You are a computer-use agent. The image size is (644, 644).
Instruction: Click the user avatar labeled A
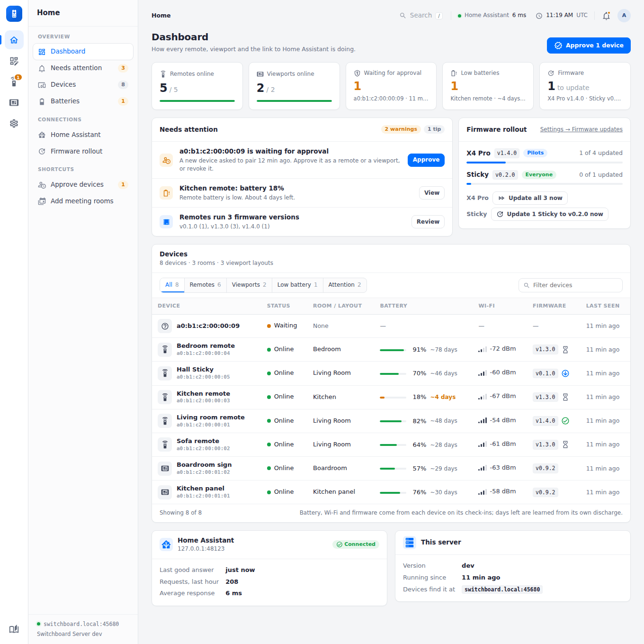click(624, 16)
